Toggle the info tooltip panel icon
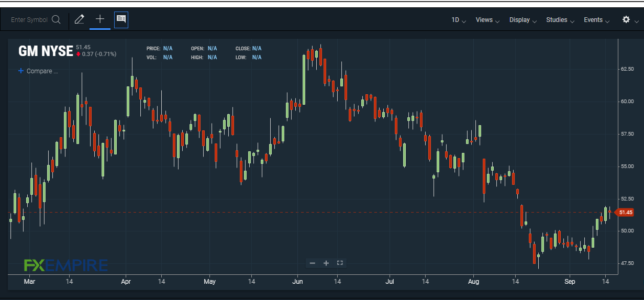 [121, 20]
